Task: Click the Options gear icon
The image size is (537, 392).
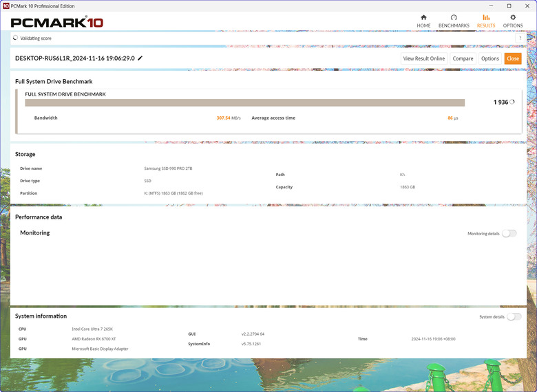Action: [x=513, y=17]
